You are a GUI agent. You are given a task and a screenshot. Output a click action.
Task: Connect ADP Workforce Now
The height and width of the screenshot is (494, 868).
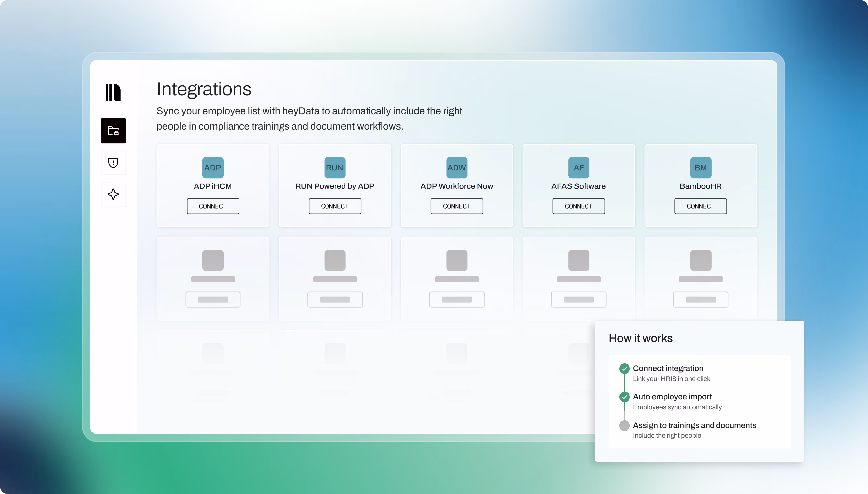457,206
